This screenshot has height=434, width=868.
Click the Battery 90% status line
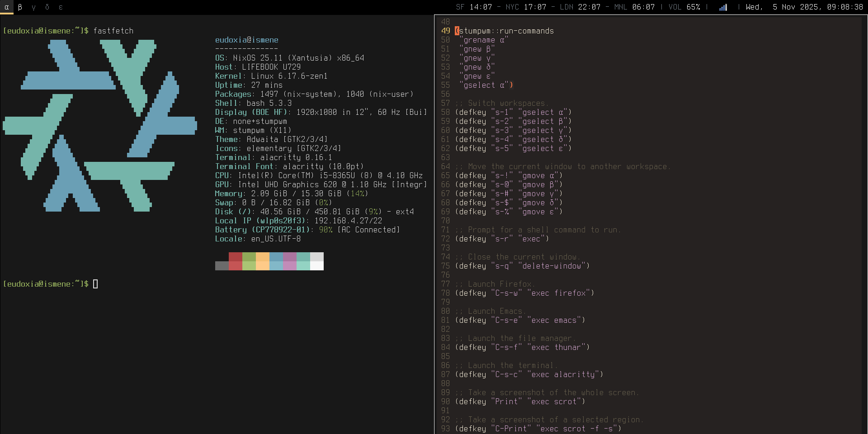tap(307, 230)
